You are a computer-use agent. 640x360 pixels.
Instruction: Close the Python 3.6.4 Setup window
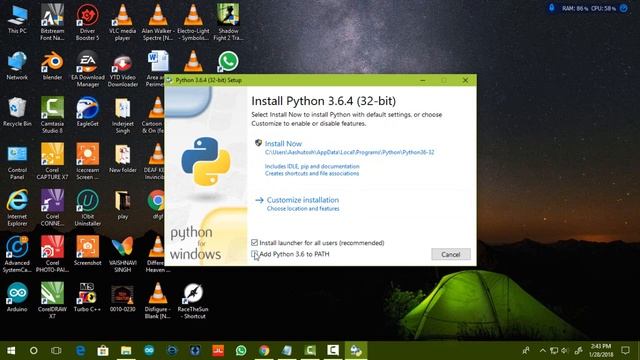[465, 80]
